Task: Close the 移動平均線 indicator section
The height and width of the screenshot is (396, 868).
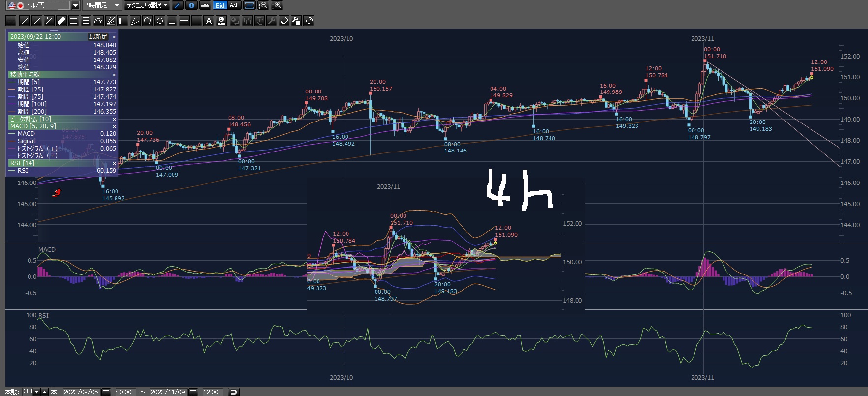Action: (114, 75)
